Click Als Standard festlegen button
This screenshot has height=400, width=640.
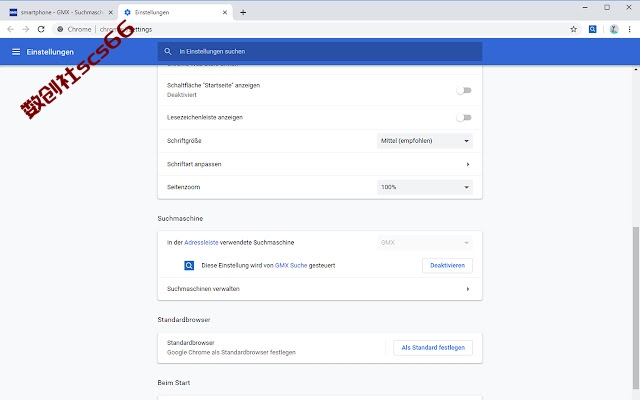coord(433,347)
